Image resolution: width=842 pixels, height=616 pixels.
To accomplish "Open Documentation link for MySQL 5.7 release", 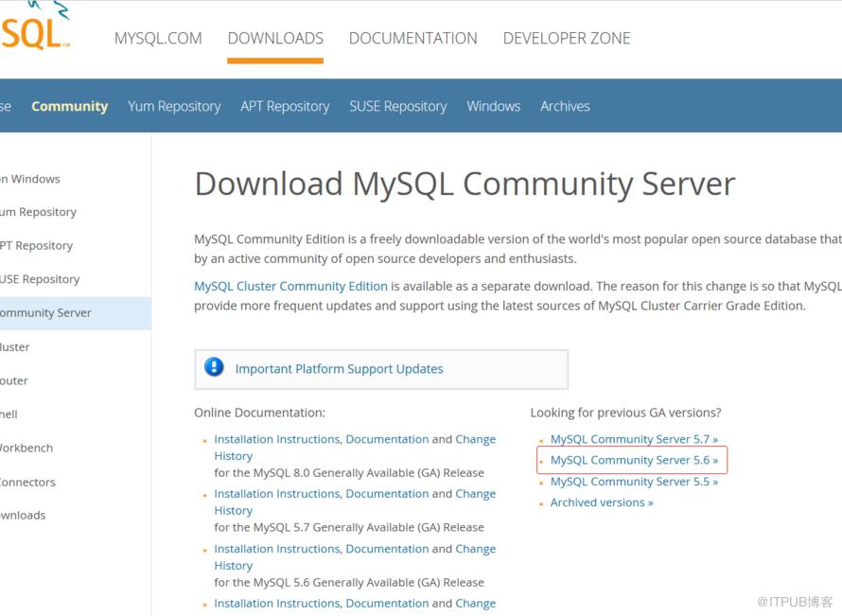I will click(x=387, y=494).
